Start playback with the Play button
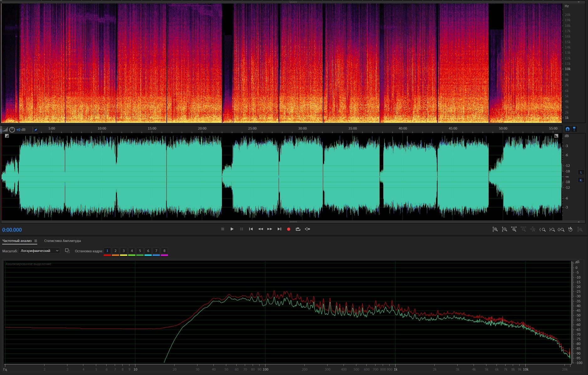The height and width of the screenshot is (375, 588). pyautogui.click(x=232, y=229)
